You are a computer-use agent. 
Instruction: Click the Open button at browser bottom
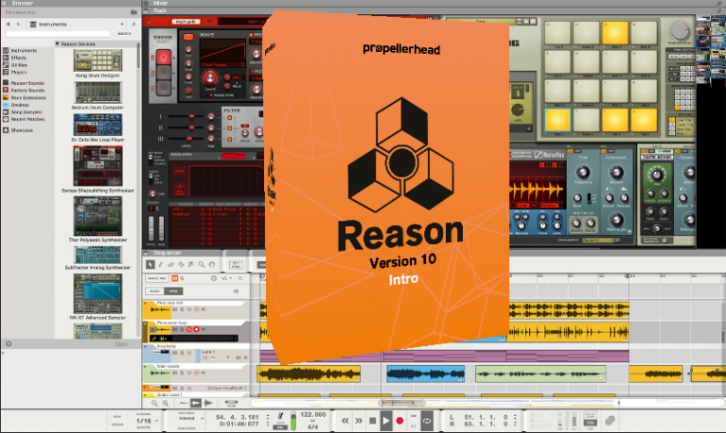click(121, 344)
